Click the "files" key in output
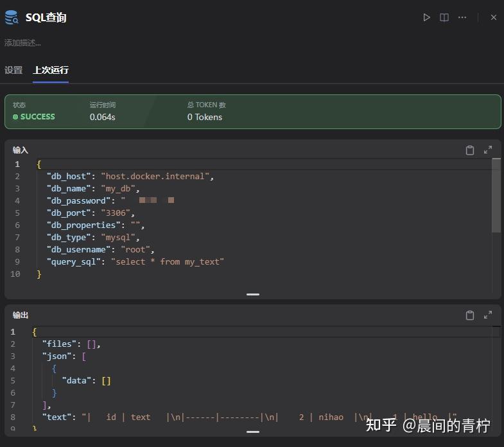Image resolution: width=504 pixels, height=447 pixels. [x=59, y=344]
